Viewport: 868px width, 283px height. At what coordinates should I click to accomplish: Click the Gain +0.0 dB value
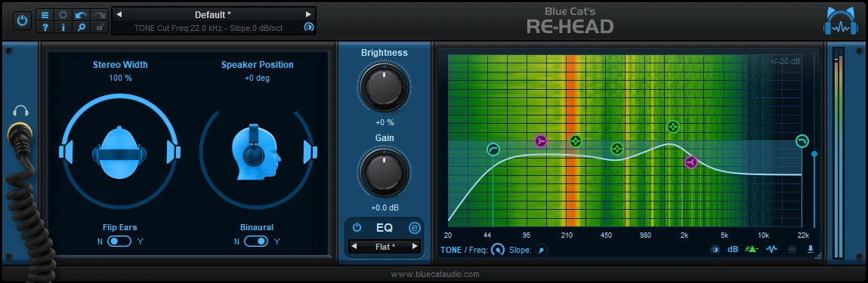click(385, 208)
